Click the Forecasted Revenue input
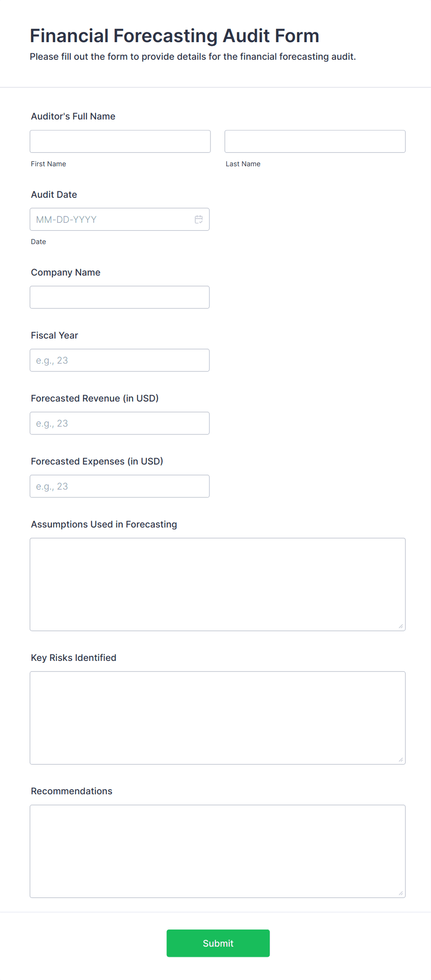 [120, 423]
